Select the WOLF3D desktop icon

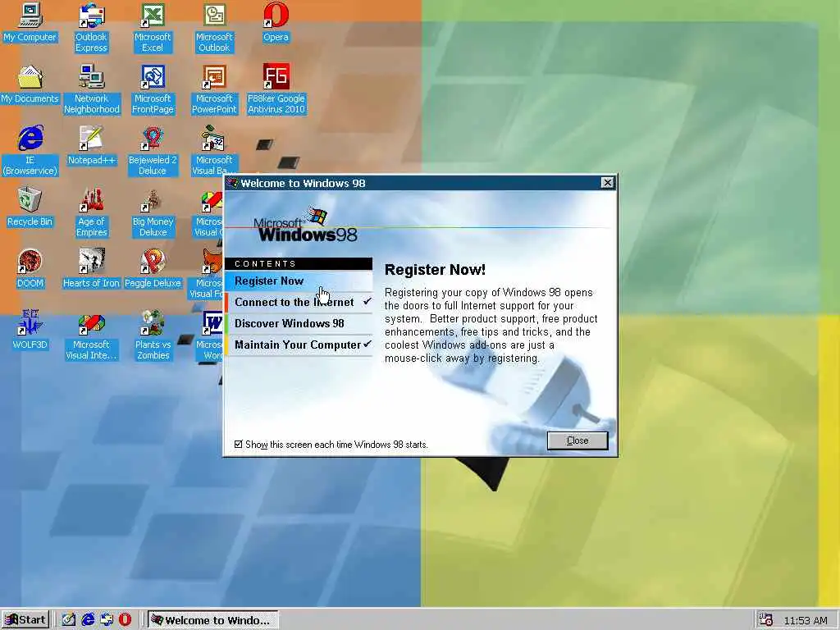point(30,331)
